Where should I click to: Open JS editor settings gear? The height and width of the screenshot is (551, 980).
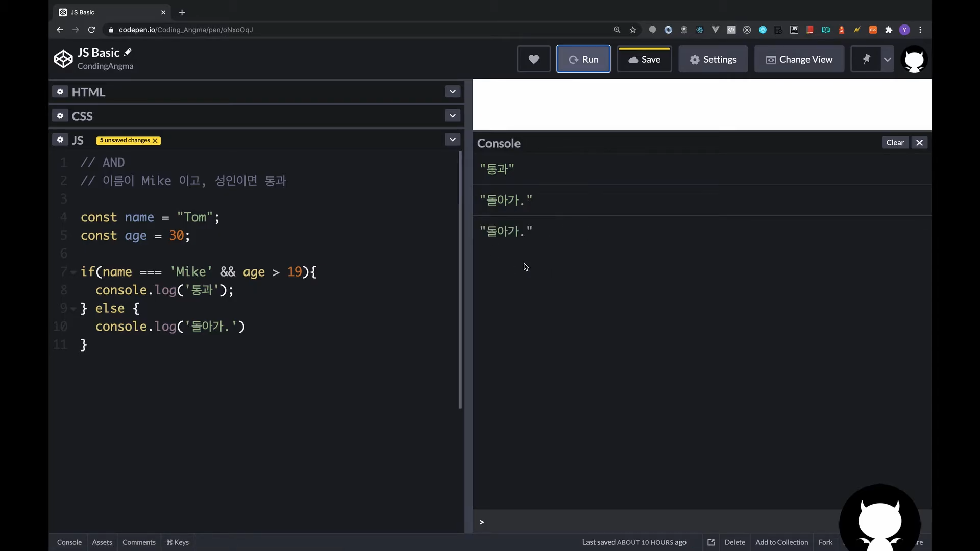60,140
